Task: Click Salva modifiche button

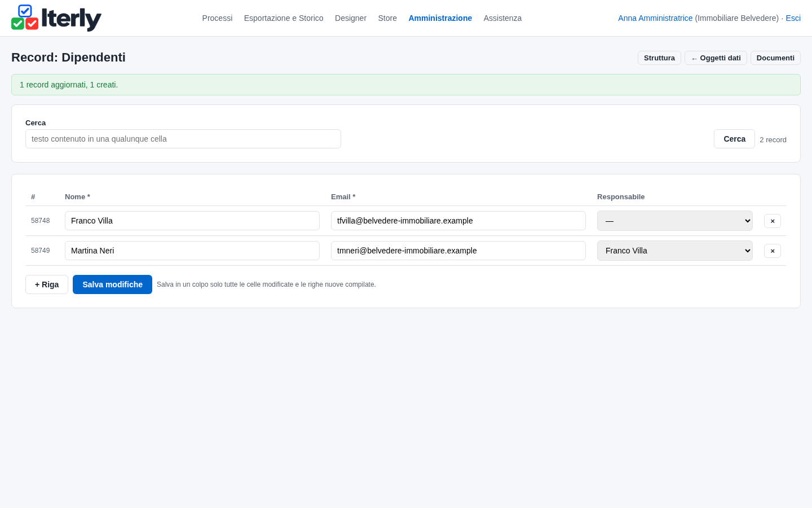Action: pyautogui.click(x=112, y=284)
